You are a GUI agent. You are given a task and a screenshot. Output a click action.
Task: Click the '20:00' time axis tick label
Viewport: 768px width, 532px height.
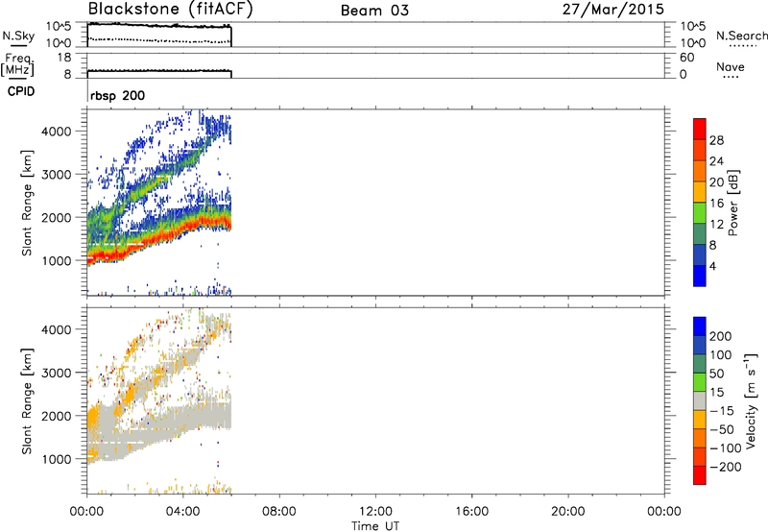point(568,512)
